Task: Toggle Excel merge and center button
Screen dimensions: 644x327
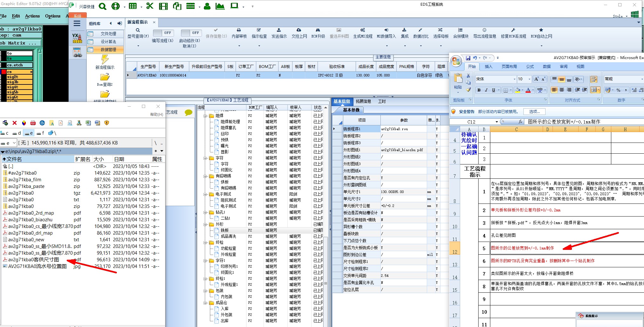Action: pos(594,90)
